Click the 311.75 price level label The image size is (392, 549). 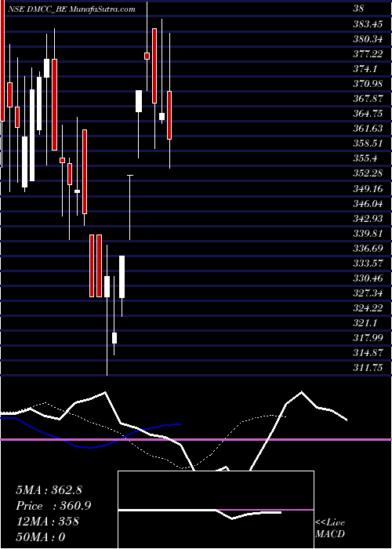(x=368, y=368)
